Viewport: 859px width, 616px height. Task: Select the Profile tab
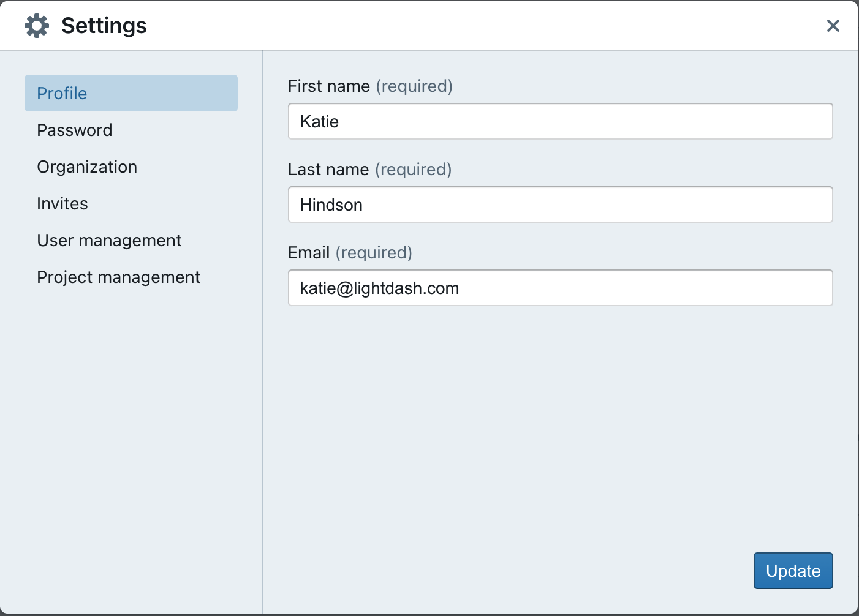131,93
